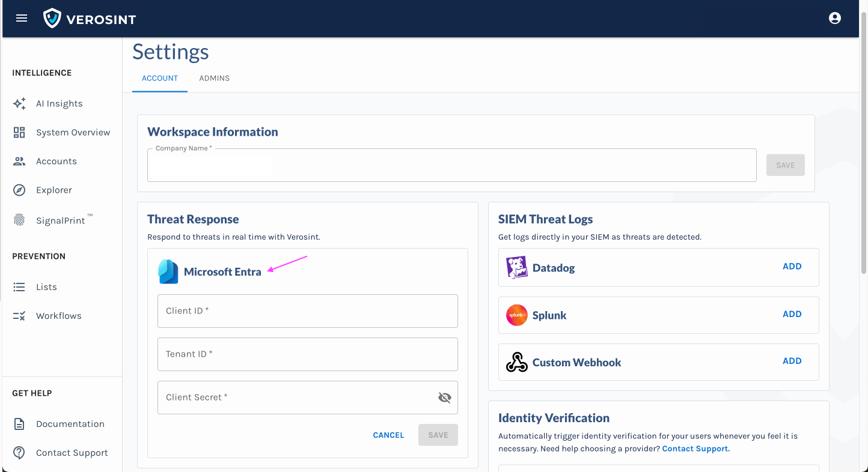
Task: Click the Splunk label text
Action: 549,315
